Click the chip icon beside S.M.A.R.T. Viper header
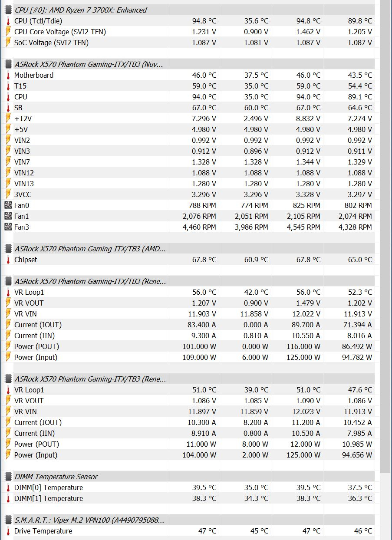 [x=8, y=520]
